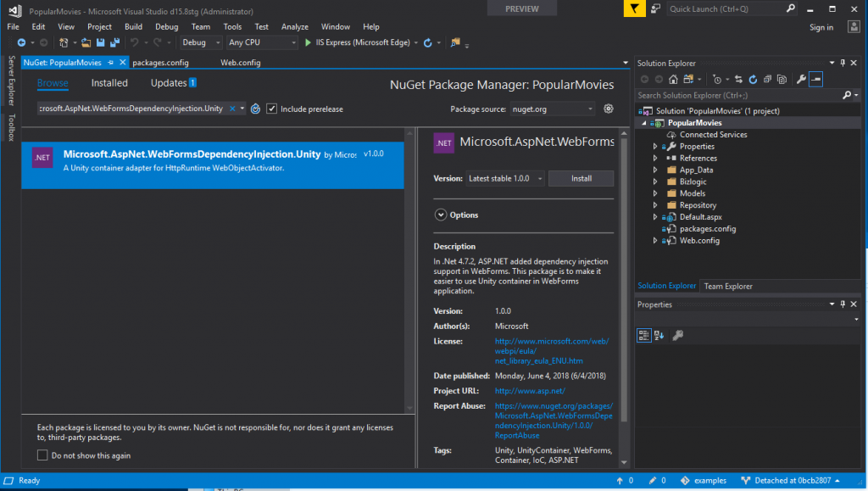Click Sync with Active Document icon
Viewport: 868px width, 491px height.
tap(738, 80)
